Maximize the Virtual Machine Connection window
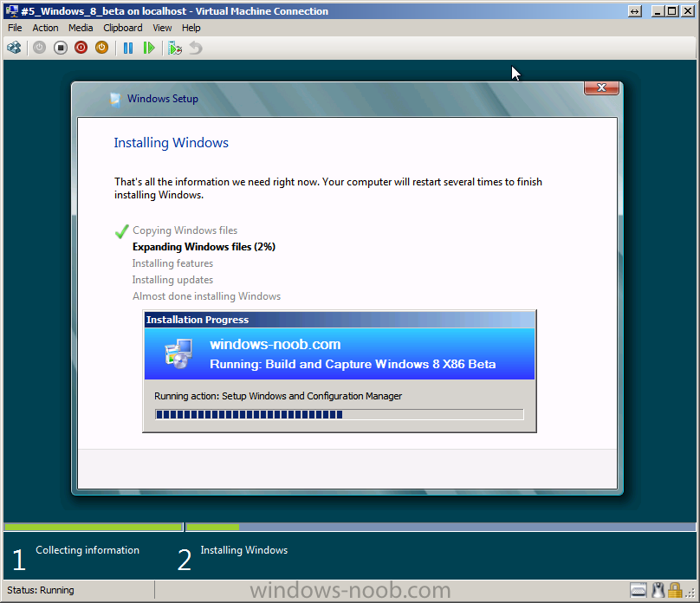This screenshot has width=700, height=603. coord(672,11)
